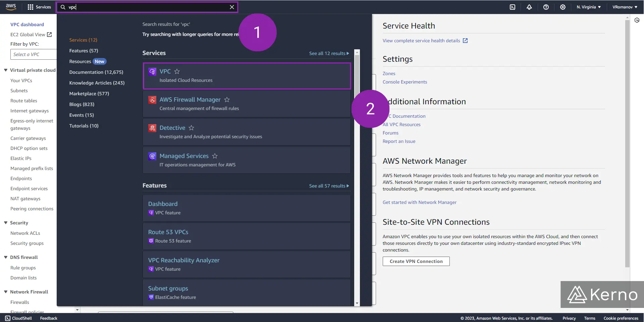Favorite VPC service with star icon
Image resolution: width=644 pixels, height=322 pixels.
click(x=177, y=71)
